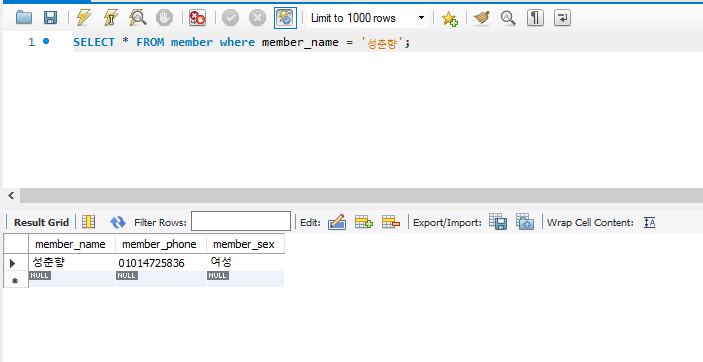Select new-row asterisk header

[x=15, y=280]
